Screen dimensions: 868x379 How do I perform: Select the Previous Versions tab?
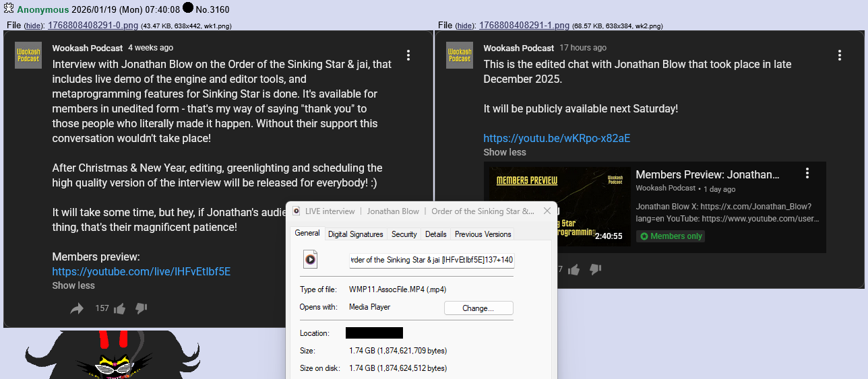tap(483, 234)
